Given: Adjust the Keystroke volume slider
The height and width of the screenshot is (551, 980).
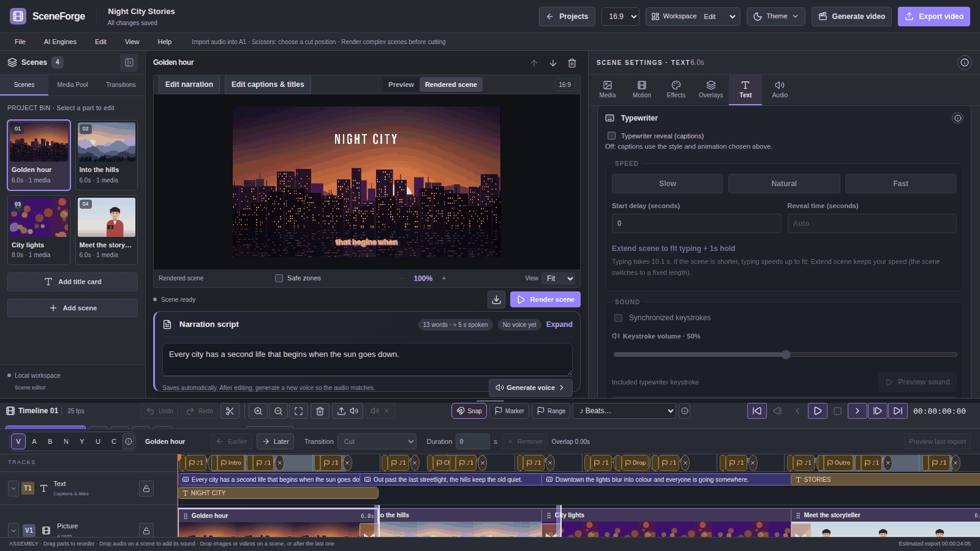Looking at the screenshot, I should pyautogui.click(x=785, y=354).
